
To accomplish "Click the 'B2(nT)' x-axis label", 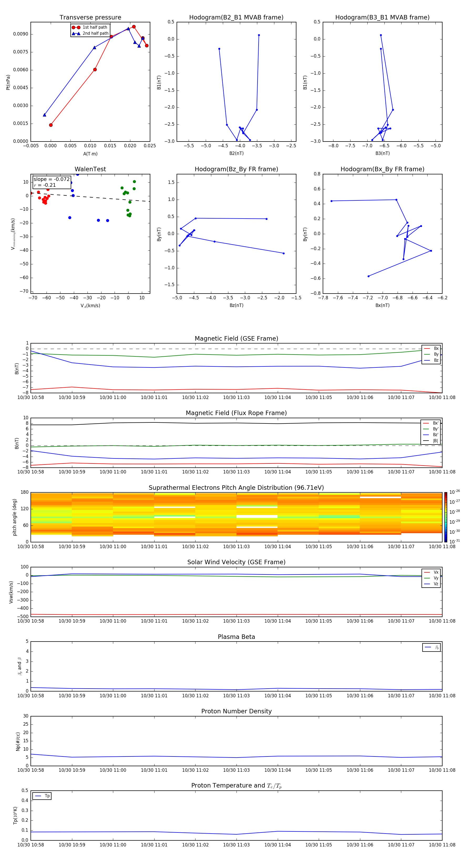I will tap(236, 153).
